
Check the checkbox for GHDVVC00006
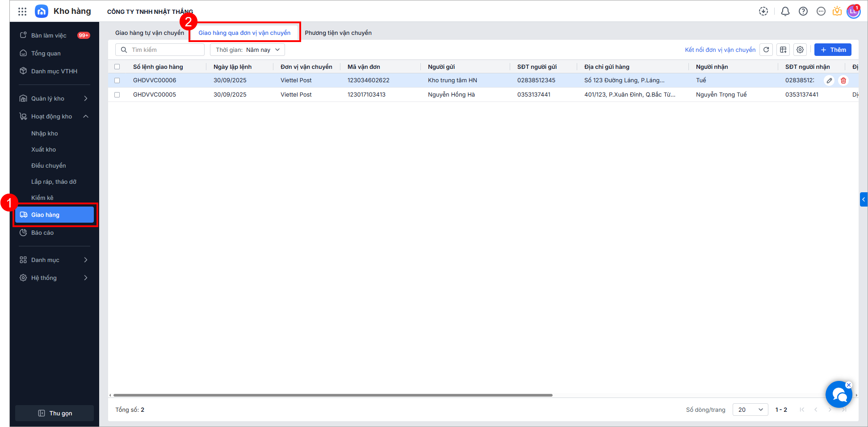117,80
